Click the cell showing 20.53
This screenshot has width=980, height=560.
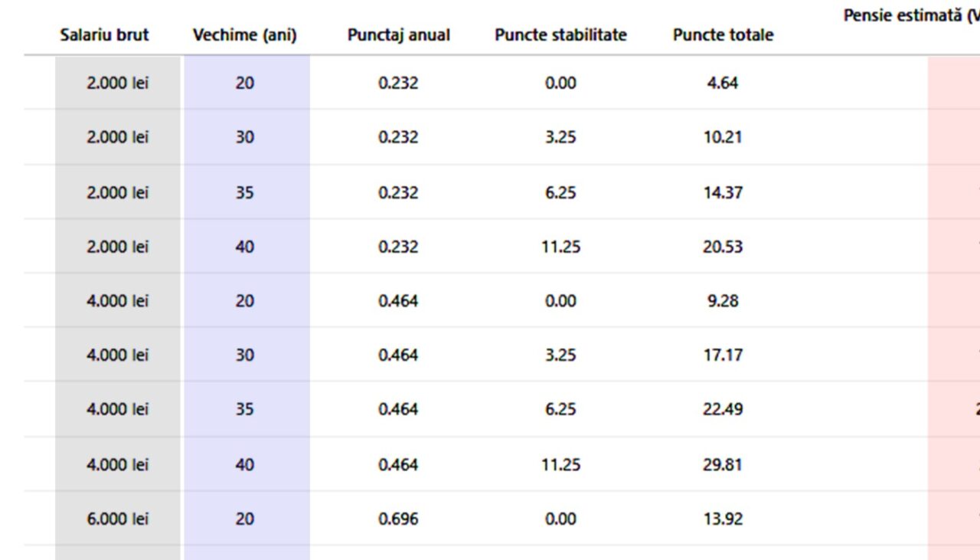click(x=723, y=247)
